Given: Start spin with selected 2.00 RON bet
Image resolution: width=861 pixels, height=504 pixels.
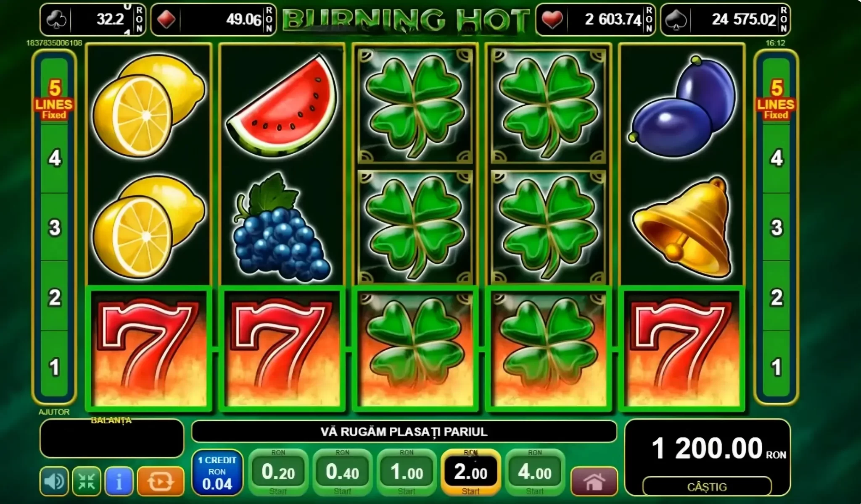Looking at the screenshot, I should point(470,472).
